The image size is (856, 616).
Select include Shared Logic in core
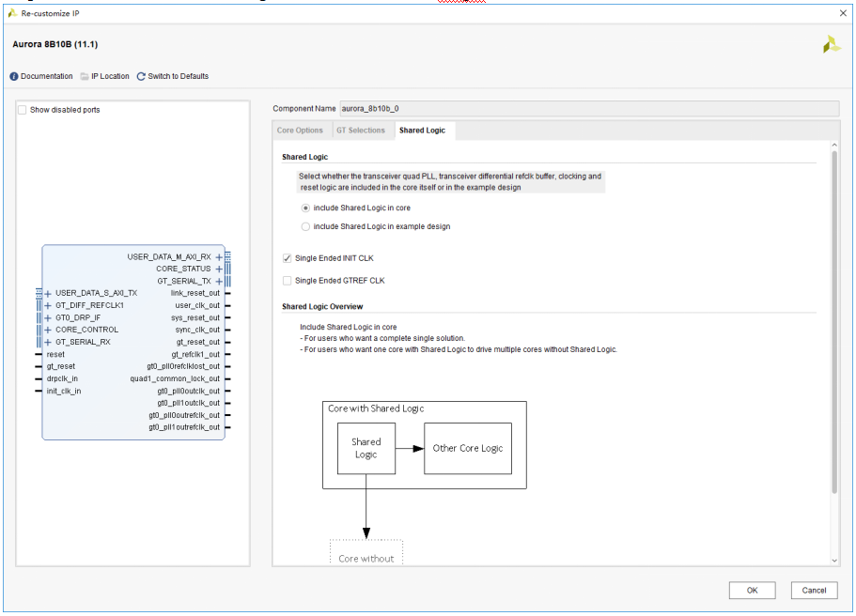click(x=305, y=208)
